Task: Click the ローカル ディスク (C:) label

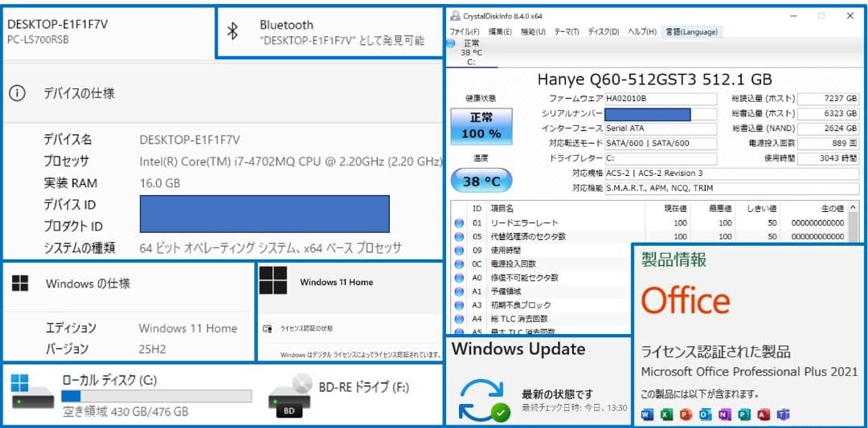Action: pyautogui.click(x=109, y=381)
